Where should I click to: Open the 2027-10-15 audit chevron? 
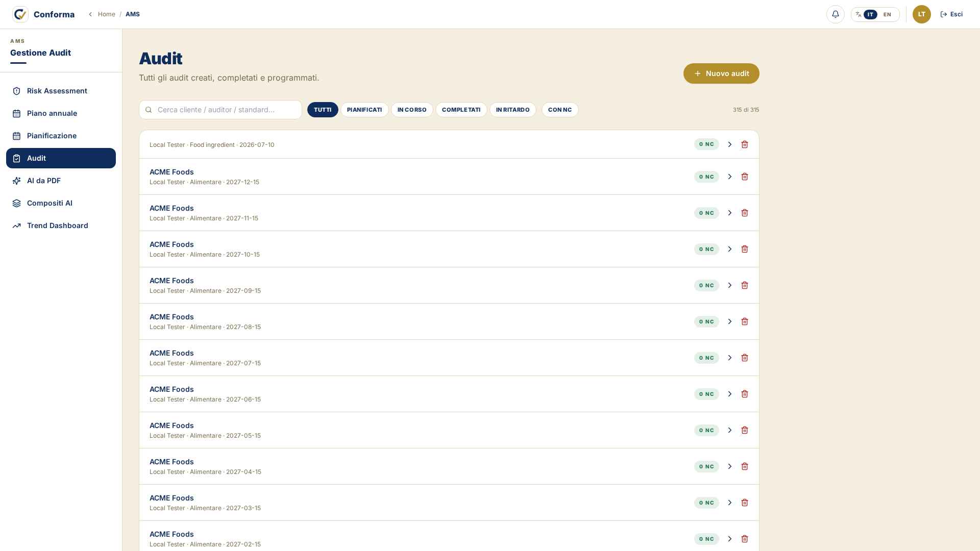click(x=729, y=249)
